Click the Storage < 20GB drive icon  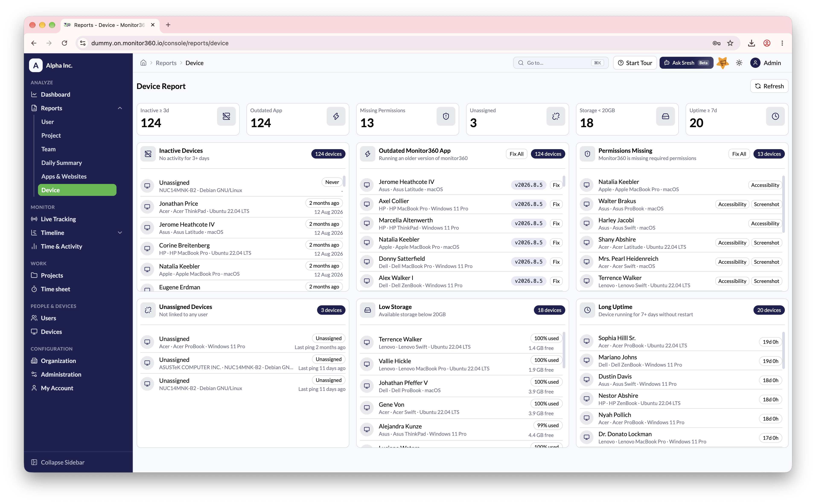(665, 116)
